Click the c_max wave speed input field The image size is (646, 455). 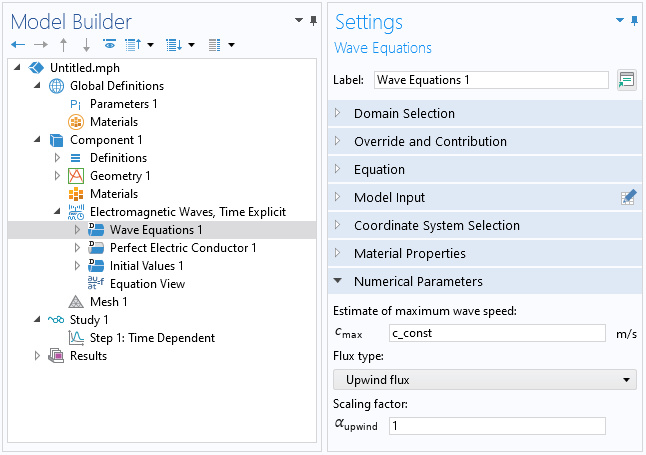[497, 333]
